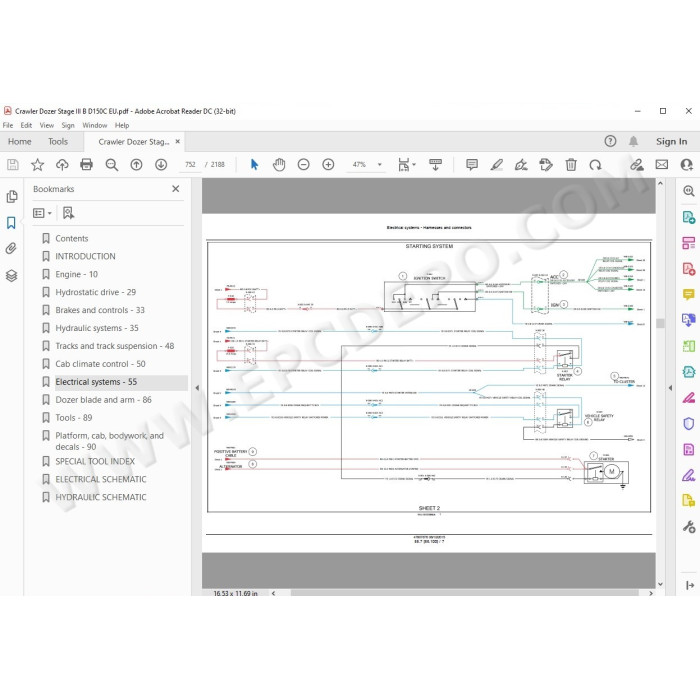This screenshot has width=700, height=700.
Task: Open the Help menu
Action: coord(122,125)
